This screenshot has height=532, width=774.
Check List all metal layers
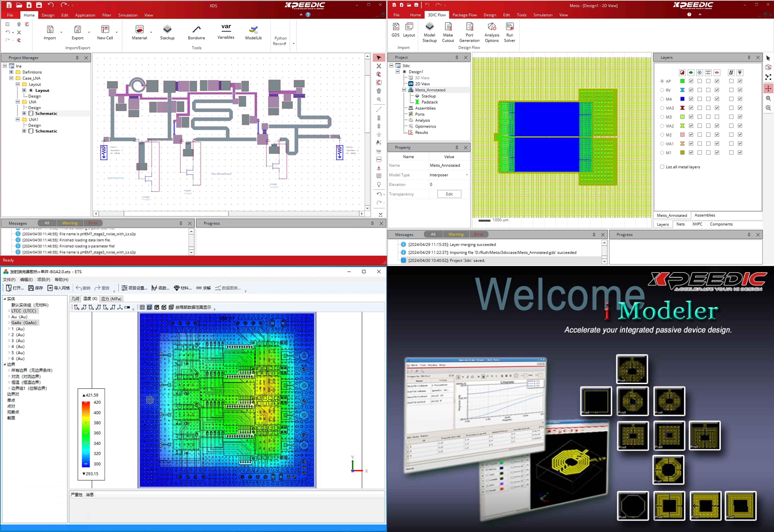tap(662, 167)
